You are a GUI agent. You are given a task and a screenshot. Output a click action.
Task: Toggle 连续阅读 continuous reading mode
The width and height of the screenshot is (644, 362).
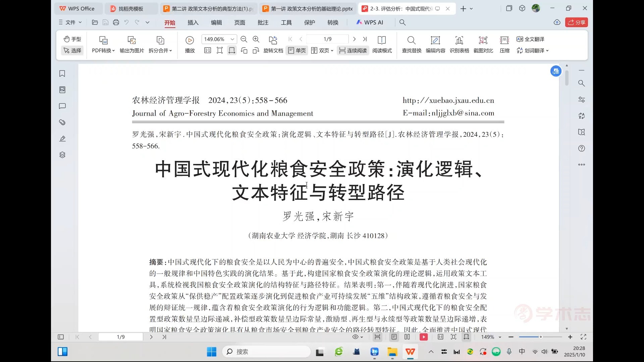pos(353,50)
